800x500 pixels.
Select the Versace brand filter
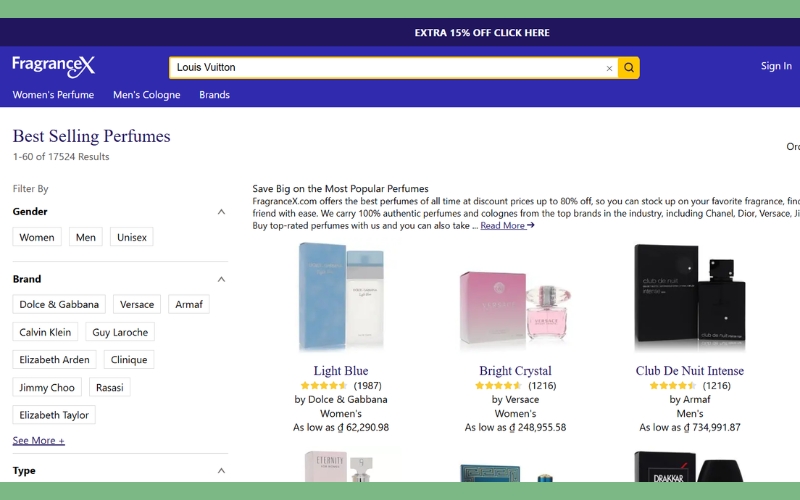coord(137,304)
